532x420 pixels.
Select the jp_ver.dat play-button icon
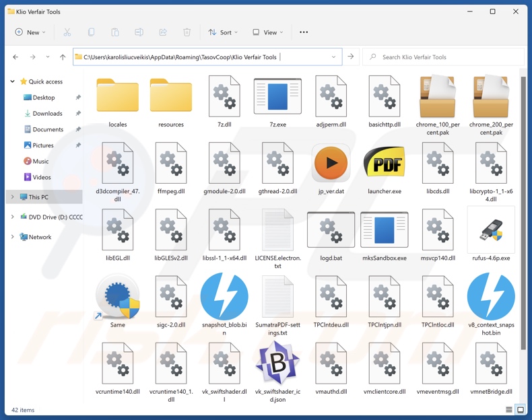click(331, 163)
